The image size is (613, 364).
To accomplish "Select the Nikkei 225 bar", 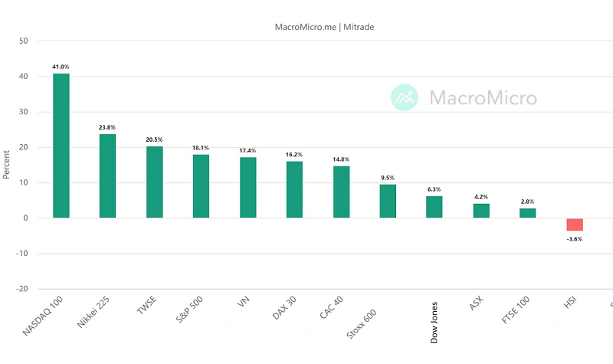I will [x=107, y=176].
